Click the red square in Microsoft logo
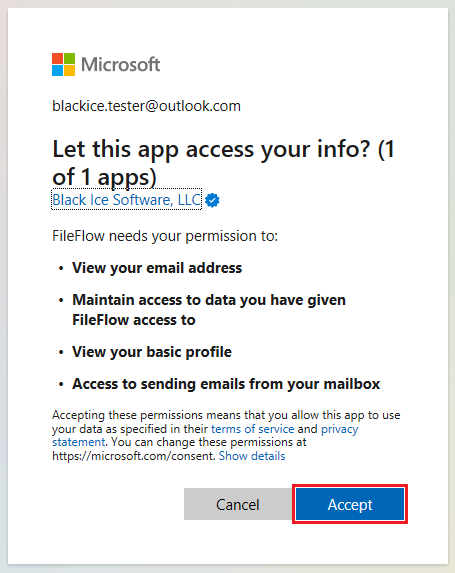This screenshot has height=573, width=455. (x=57, y=58)
